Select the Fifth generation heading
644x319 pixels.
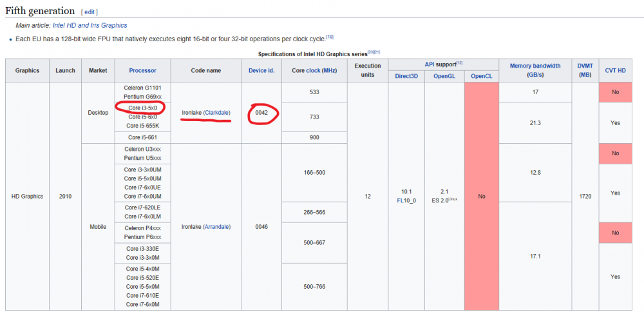(x=40, y=11)
